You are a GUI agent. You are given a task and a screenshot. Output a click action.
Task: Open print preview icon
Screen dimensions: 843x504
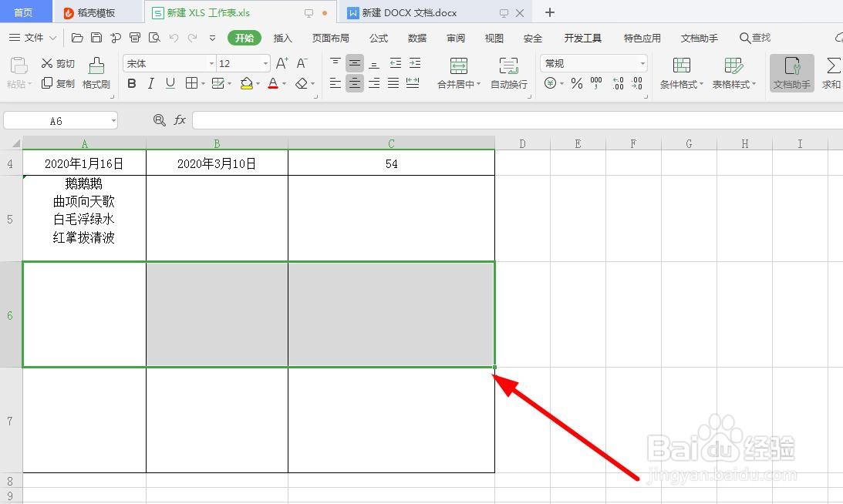coord(154,38)
